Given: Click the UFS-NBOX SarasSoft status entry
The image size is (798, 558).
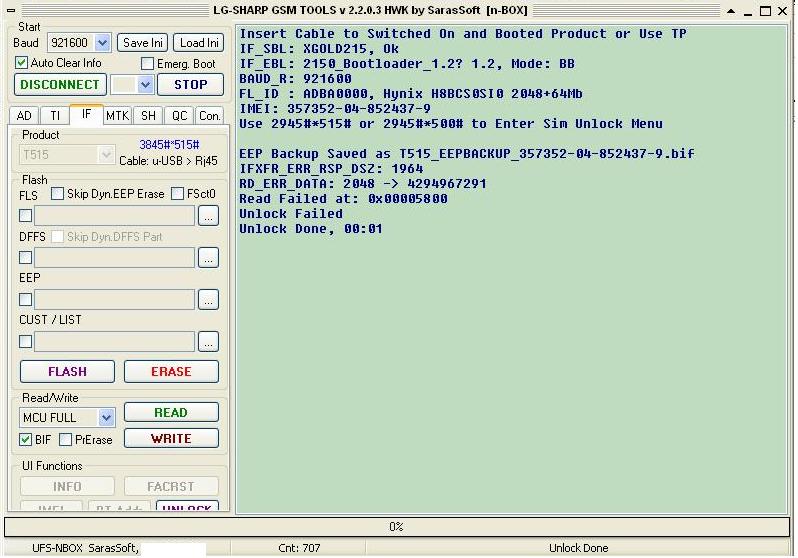Looking at the screenshot, I should tap(86, 548).
